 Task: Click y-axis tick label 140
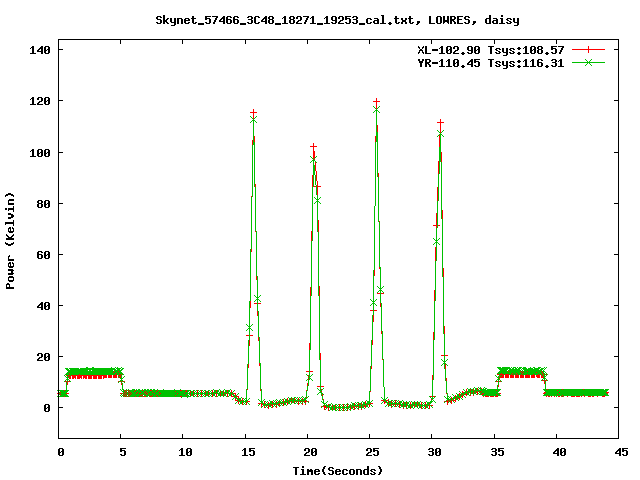tap(40, 50)
